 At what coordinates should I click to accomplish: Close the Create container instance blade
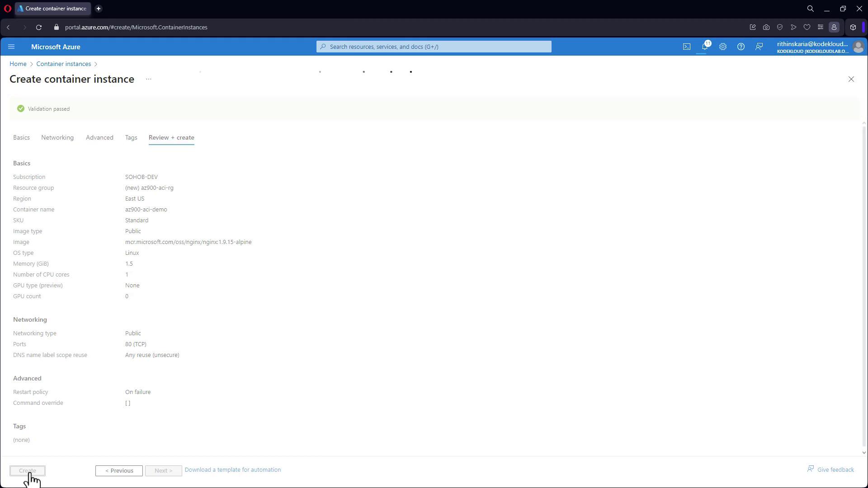point(851,79)
